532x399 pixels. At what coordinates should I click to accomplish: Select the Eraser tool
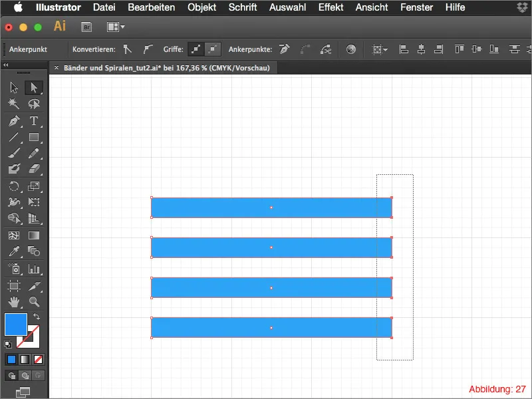34,169
